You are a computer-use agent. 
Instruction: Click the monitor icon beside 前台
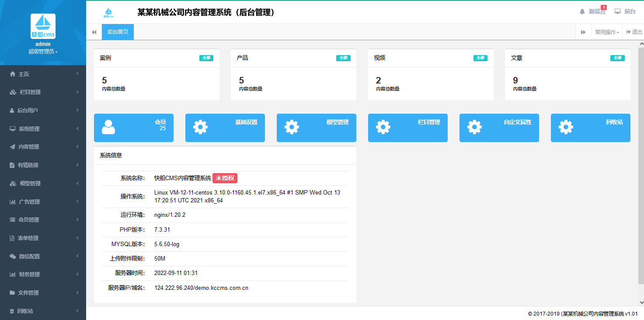(617, 12)
